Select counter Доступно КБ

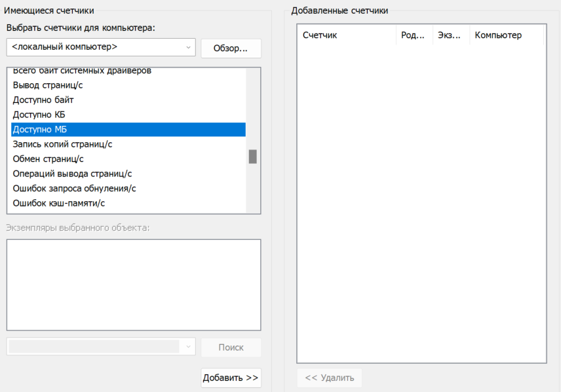pos(128,115)
